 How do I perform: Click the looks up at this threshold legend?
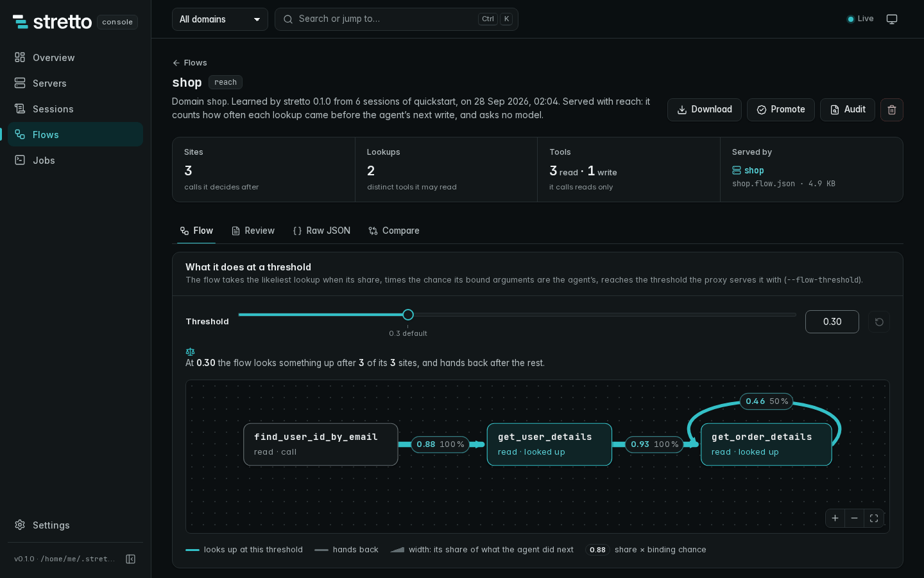244,550
